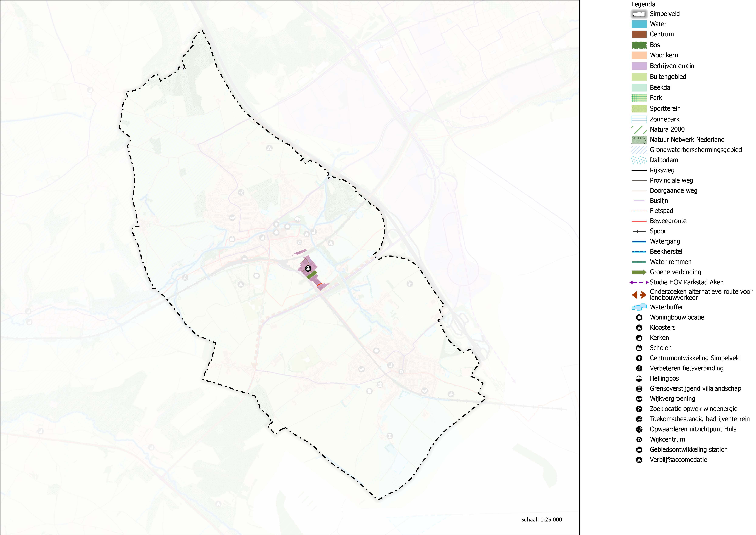The image size is (756, 535).
Task: Click the Hellingbos legend icon
Action: point(639,378)
